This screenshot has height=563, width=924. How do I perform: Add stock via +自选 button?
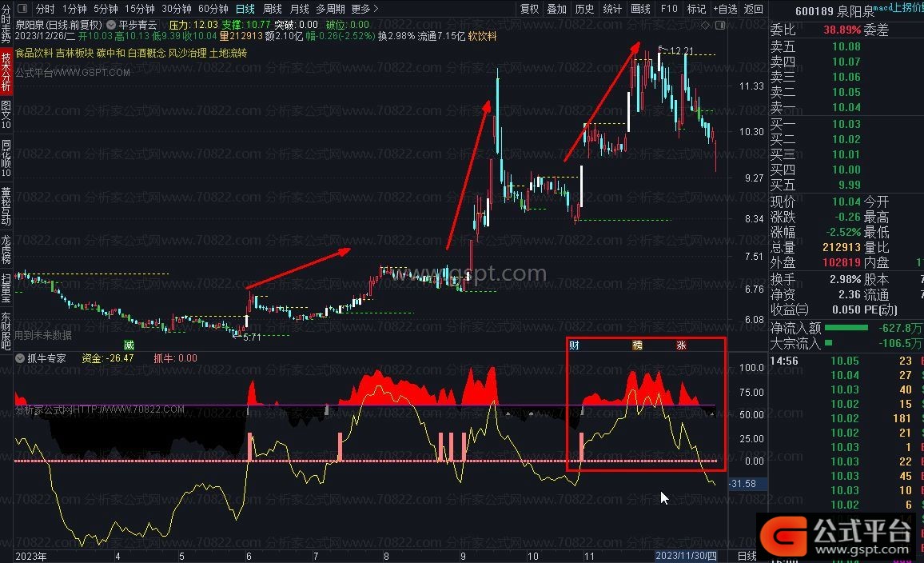tap(726, 9)
